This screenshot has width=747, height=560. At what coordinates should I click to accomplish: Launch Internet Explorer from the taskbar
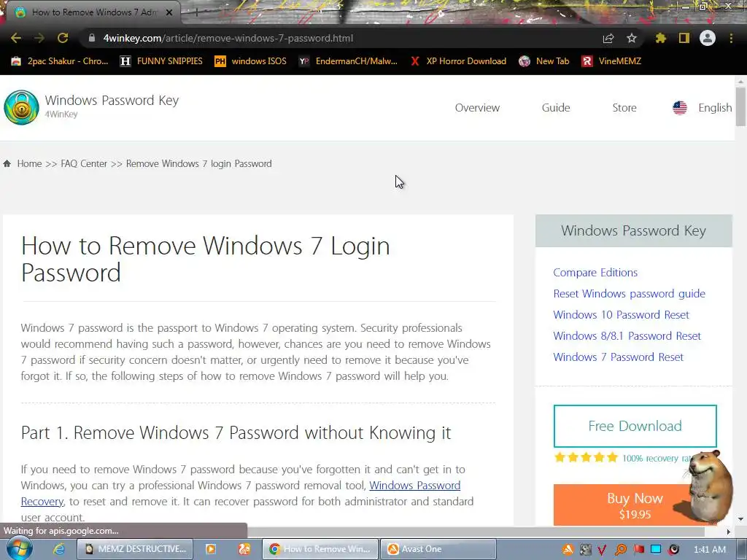(58, 549)
